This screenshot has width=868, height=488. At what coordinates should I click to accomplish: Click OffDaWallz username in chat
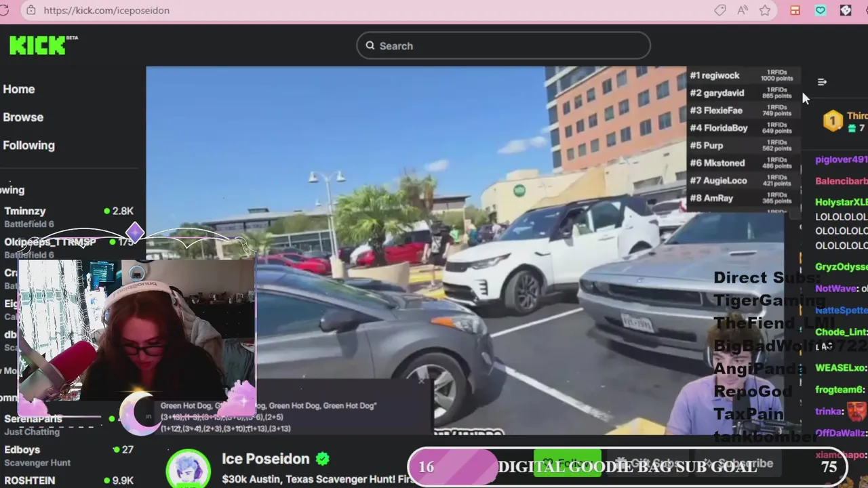(841, 433)
